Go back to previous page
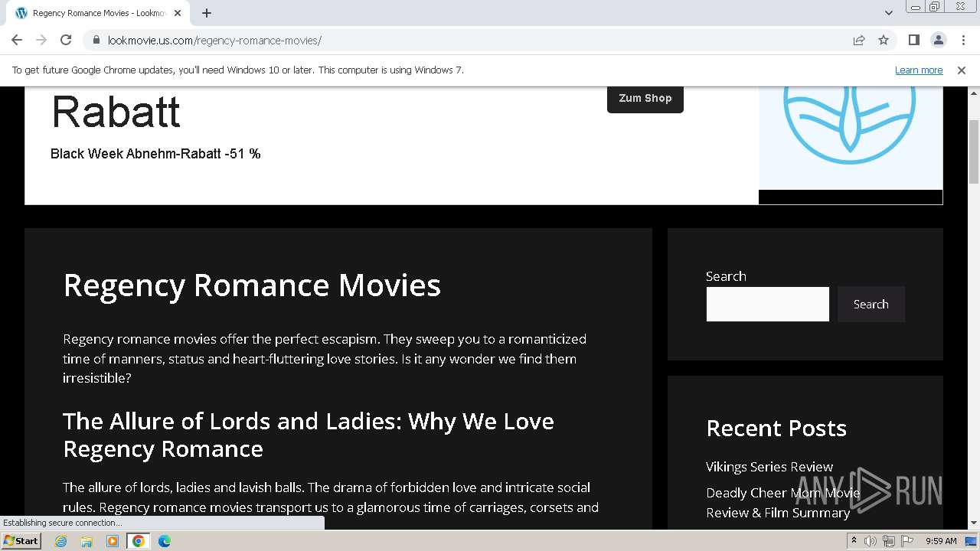Image resolution: width=980 pixels, height=551 pixels. (x=17, y=40)
